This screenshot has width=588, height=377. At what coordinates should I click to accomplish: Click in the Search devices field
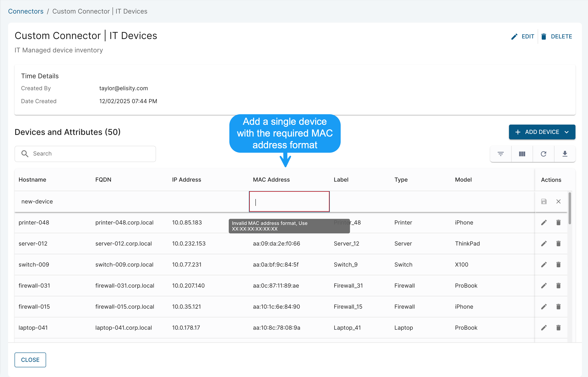point(85,154)
